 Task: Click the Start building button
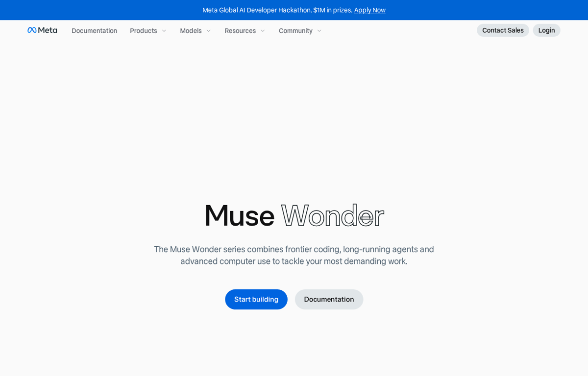tap(256, 299)
